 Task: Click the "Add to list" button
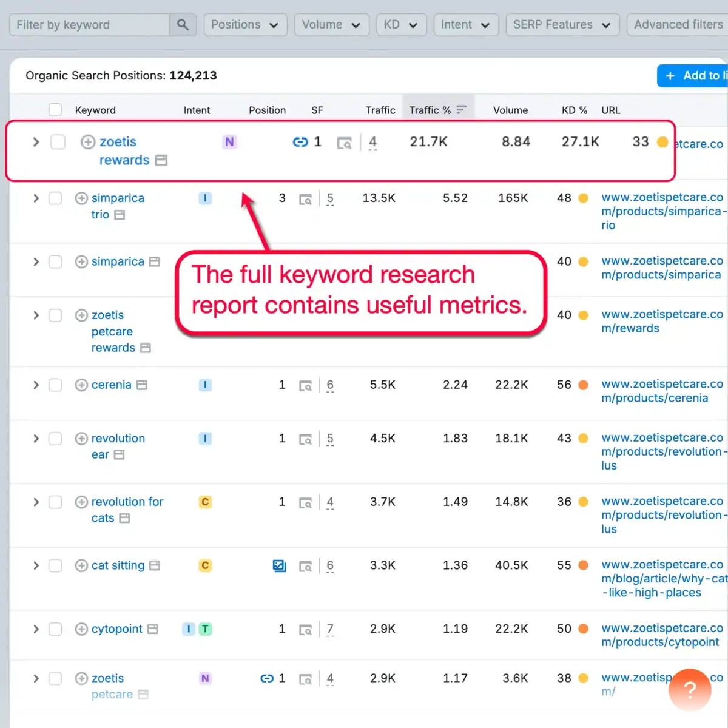click(699, 75)
